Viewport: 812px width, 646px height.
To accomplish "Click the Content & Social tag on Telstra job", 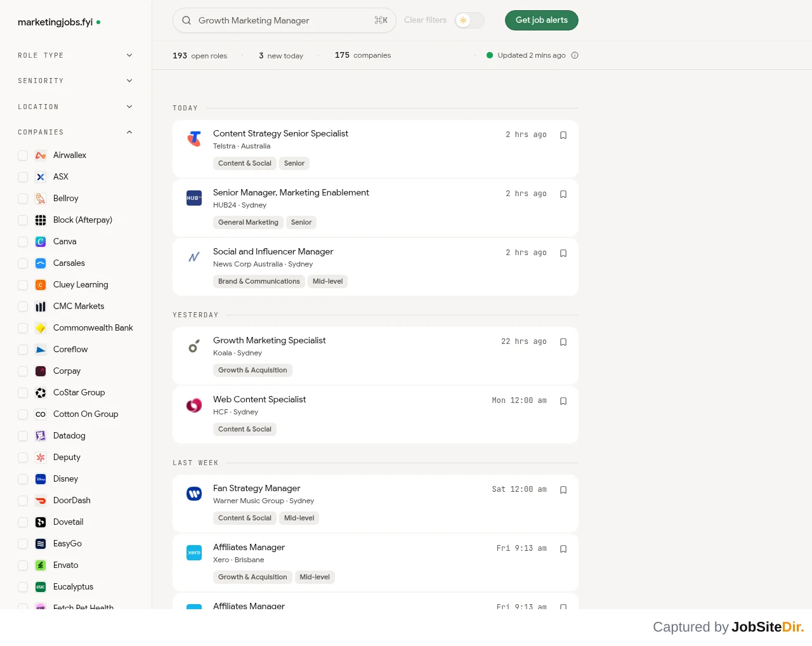I will (x=245, y=163).
